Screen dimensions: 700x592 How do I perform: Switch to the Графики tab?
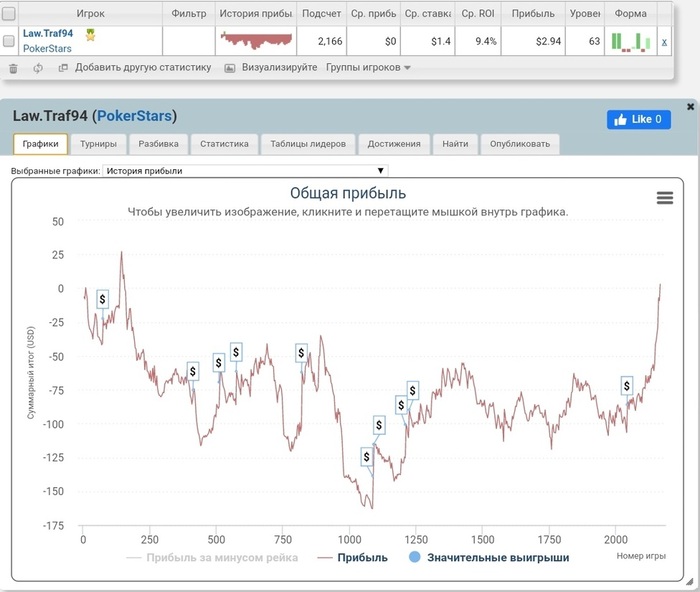(40, 144)
